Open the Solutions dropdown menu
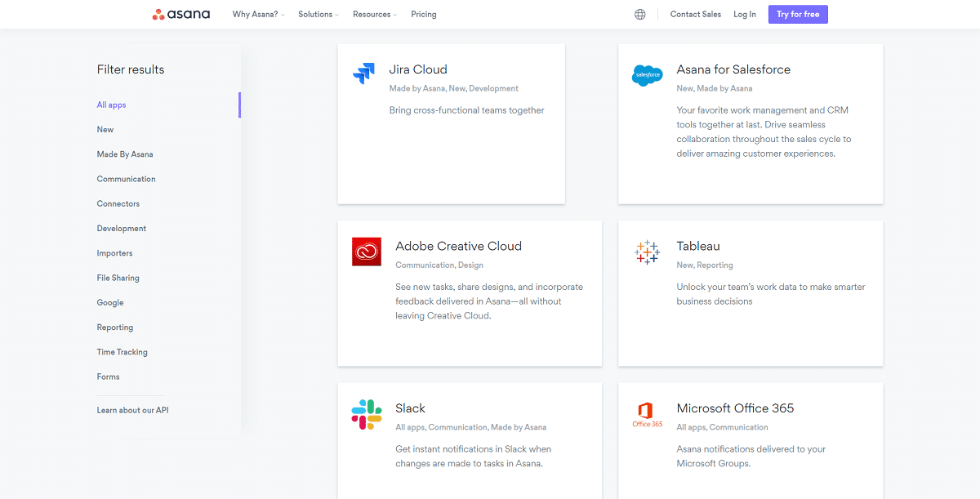Screen dimensions: 980x499 [x=317, y=14]
